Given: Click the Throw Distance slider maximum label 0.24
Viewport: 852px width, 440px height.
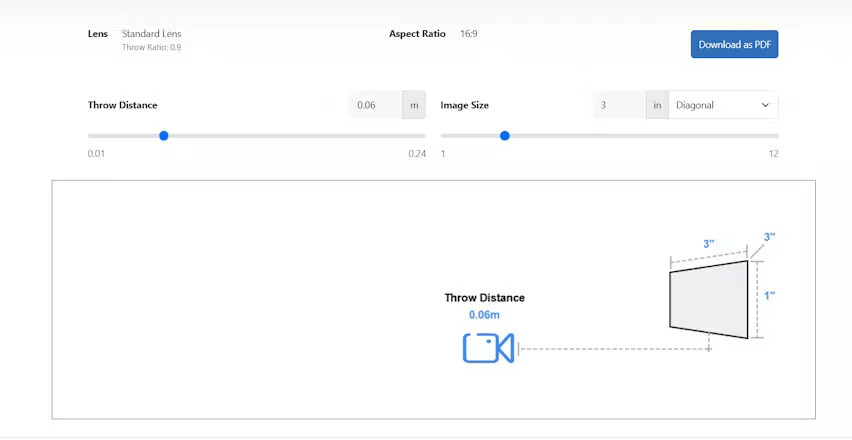Looking at the screenshot, I should coord(416,154).
